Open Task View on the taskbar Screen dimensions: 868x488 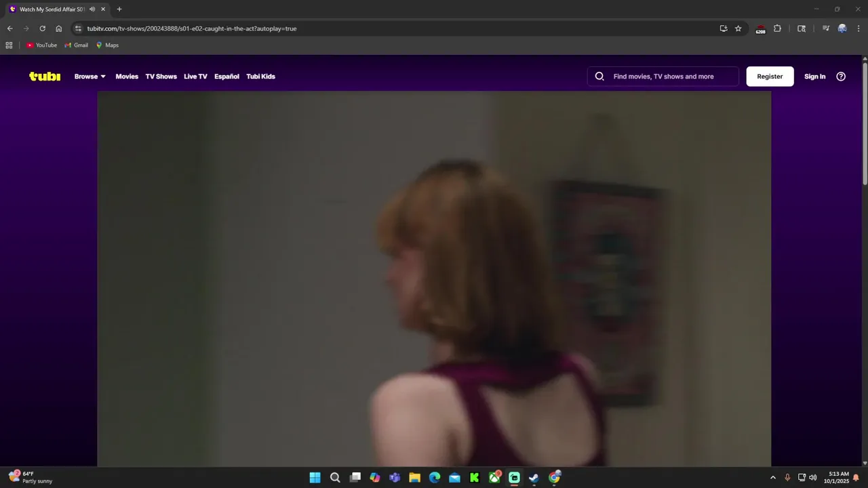pyautogui.click(x=355, y=478)
